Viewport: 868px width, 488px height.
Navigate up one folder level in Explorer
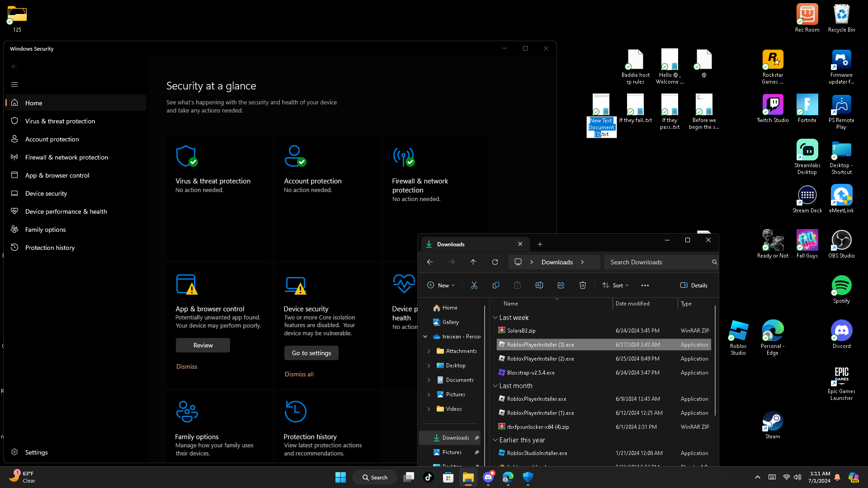coord(473,262)
